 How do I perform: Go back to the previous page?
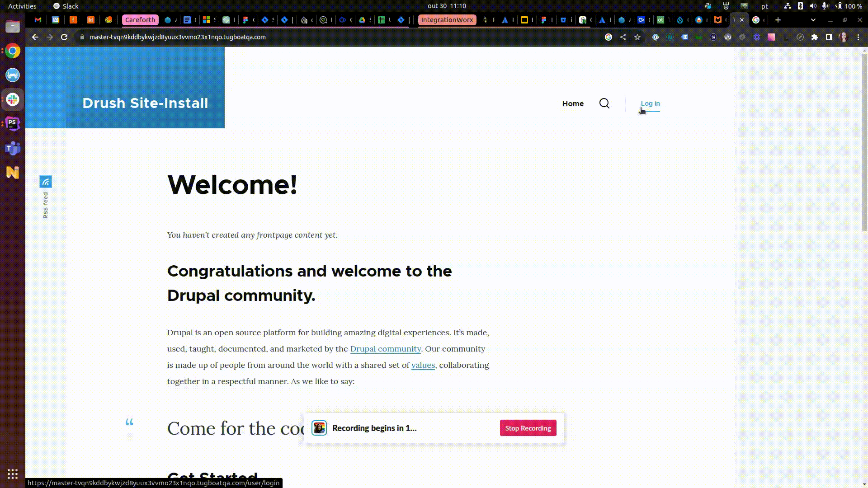click(35, 37)
